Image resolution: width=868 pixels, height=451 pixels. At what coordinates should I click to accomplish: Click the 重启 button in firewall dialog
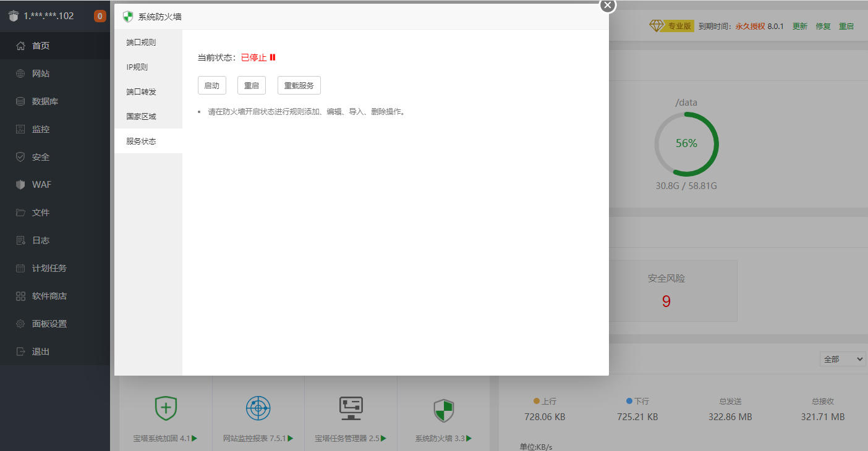point(252,85)
